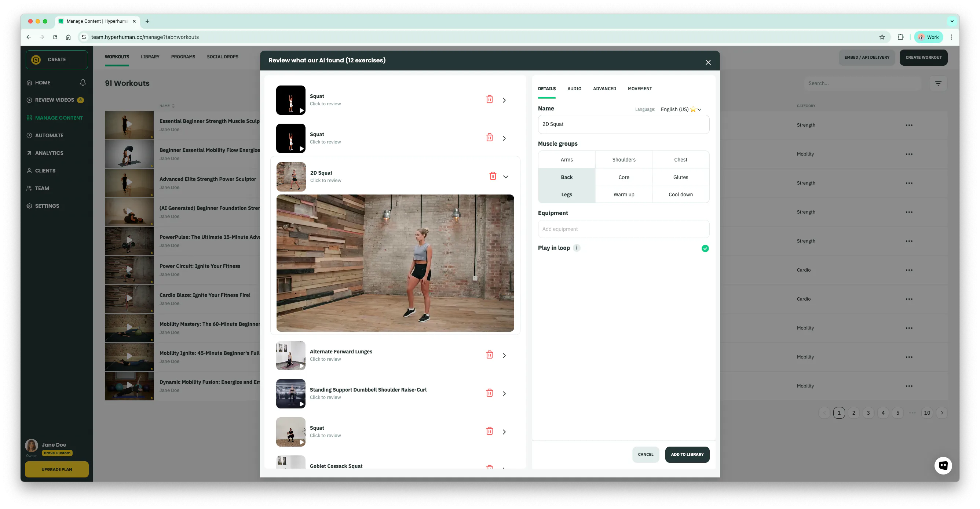Viewport: 980px width, 509px height.
Task: Open the LIBRARY tab
Action: click(x=150, y=57)
